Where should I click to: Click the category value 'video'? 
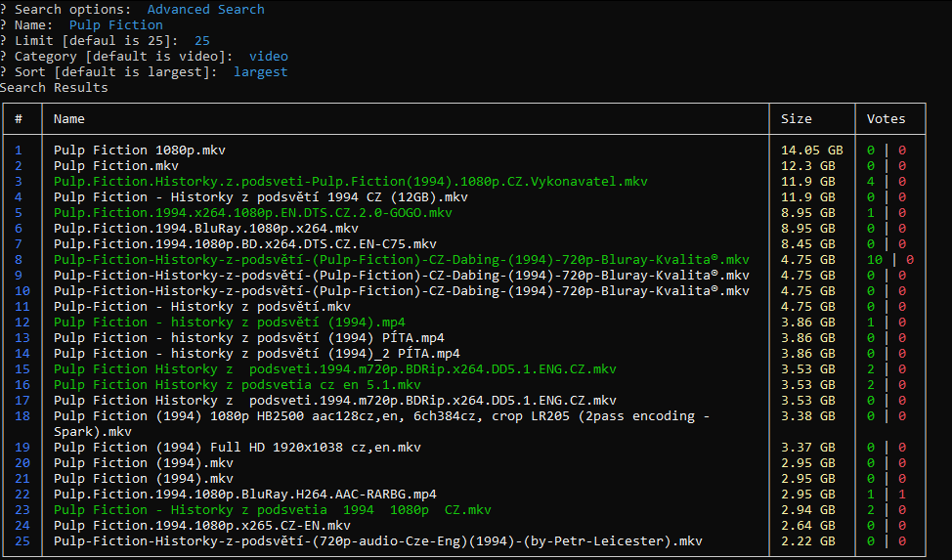click(x=269, y=57)
